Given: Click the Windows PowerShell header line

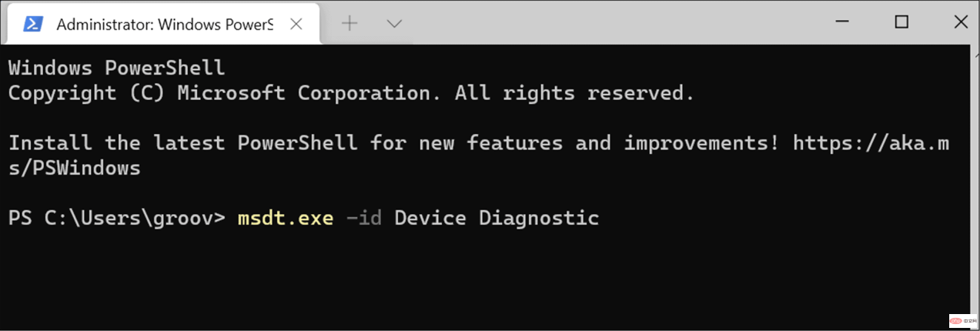Looking at the screenshot, I should pyautogui.click(x=116, y=69).
